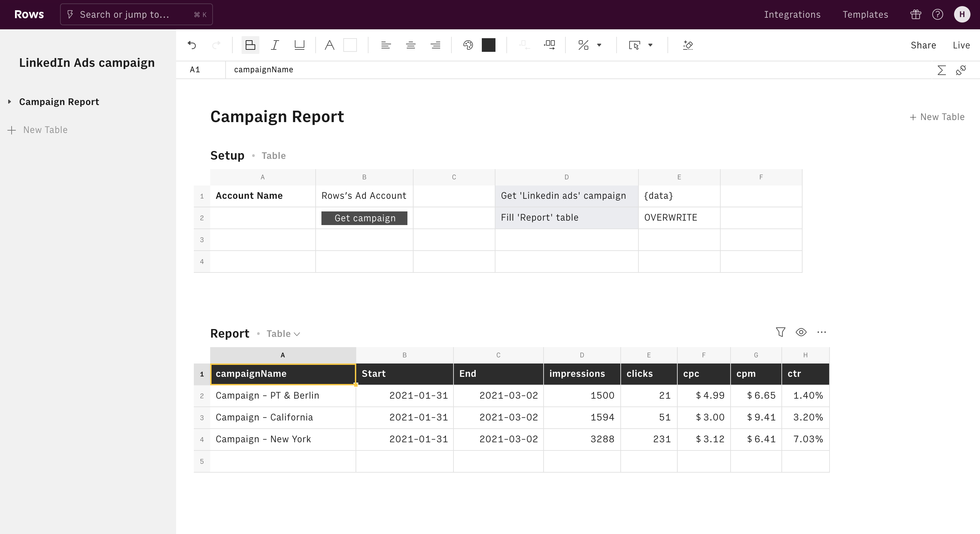
Task: Click the insert action element icon
Action: tap(635, 45)
